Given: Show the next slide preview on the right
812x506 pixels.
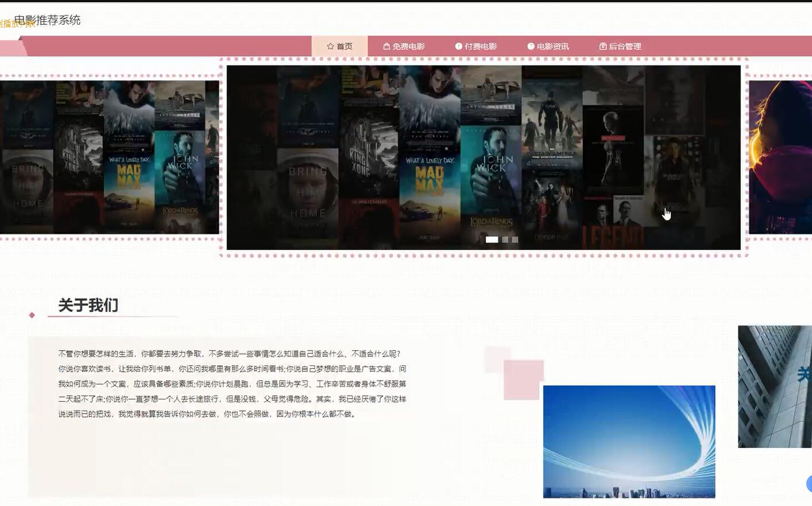Looking at the screenshot, I should (780, 157).
